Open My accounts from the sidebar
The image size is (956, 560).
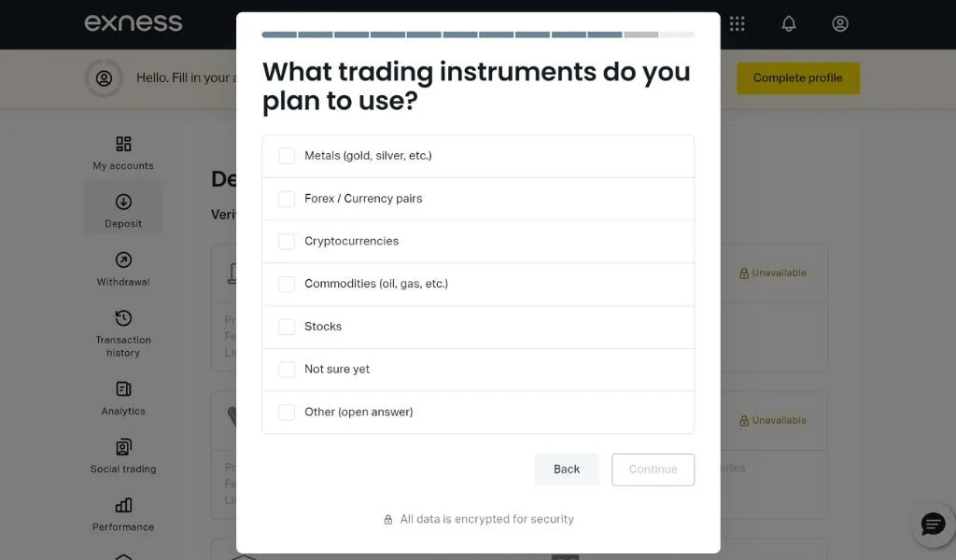point(122,147)
